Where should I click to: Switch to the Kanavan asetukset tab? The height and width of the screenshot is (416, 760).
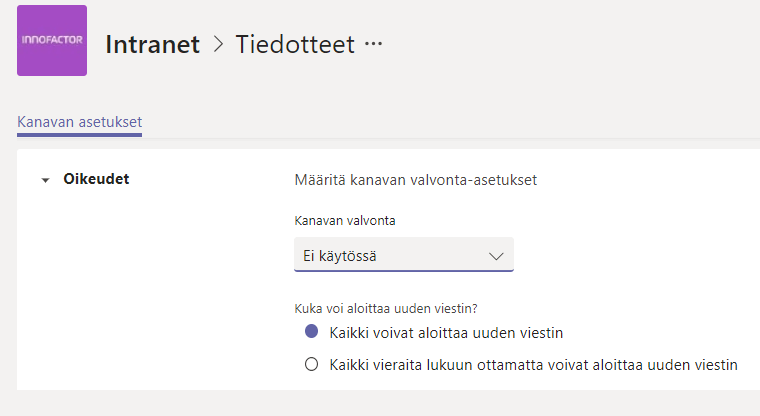click(x=79, y=121)
